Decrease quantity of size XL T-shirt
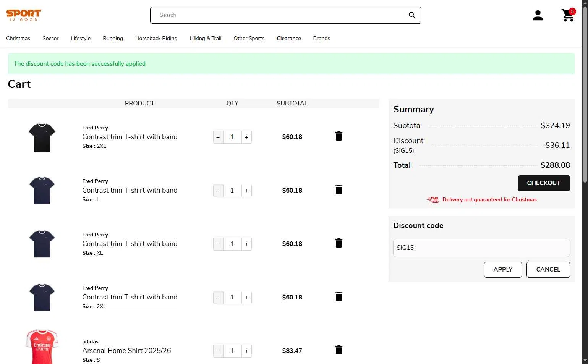This screenshot has height=364, width=588. click(218, 244)
